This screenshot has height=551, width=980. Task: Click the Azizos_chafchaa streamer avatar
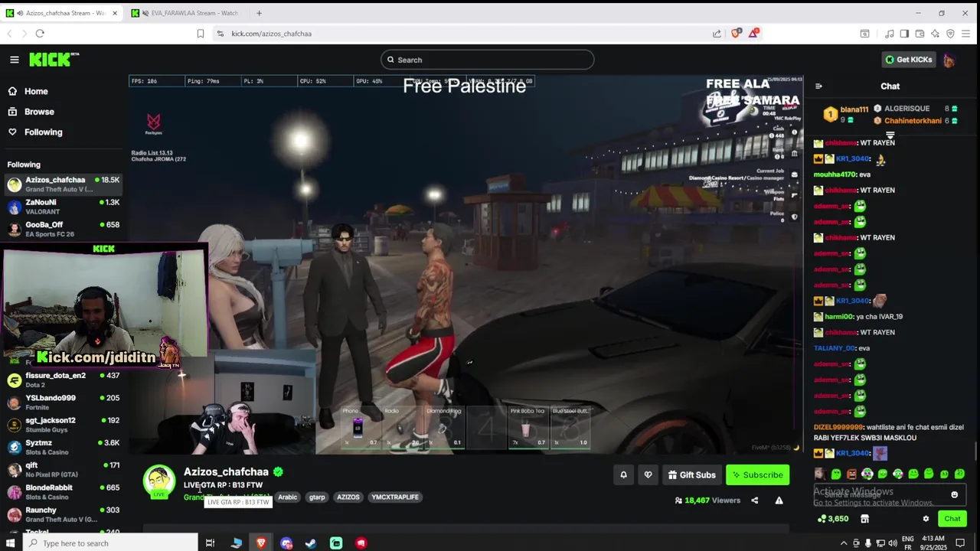click(158, 482)
